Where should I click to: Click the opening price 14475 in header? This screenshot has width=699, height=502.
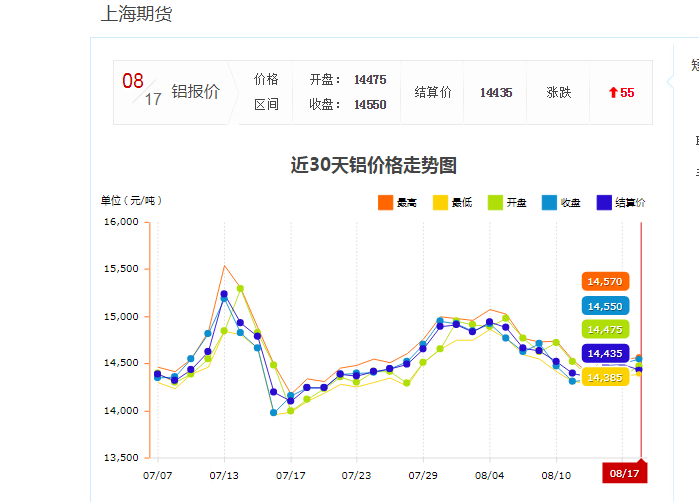[x=370, y=80]
